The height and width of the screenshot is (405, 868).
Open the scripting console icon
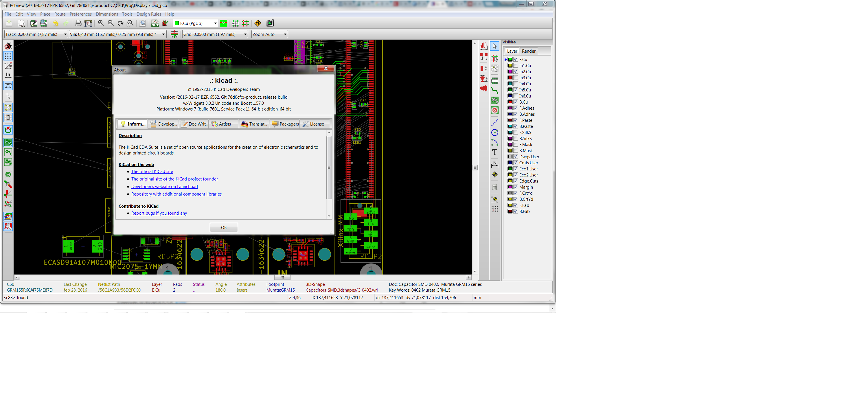270,23
